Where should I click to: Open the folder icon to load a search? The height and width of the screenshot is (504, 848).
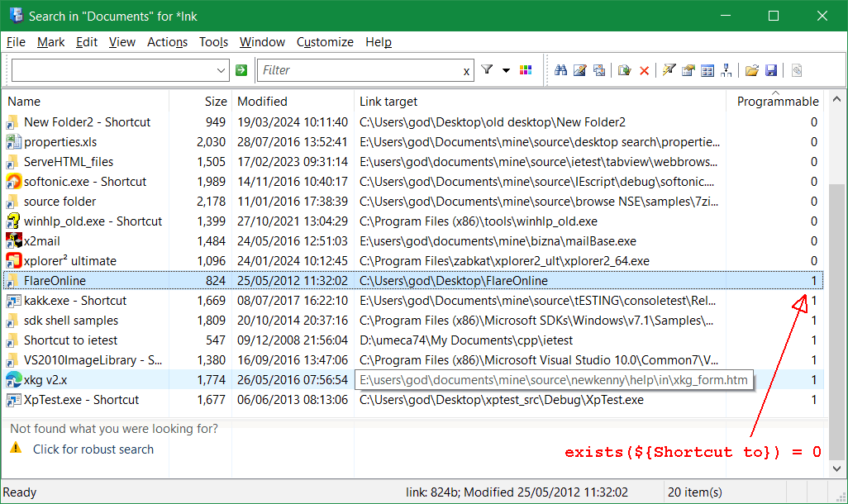tap(752, 70)
